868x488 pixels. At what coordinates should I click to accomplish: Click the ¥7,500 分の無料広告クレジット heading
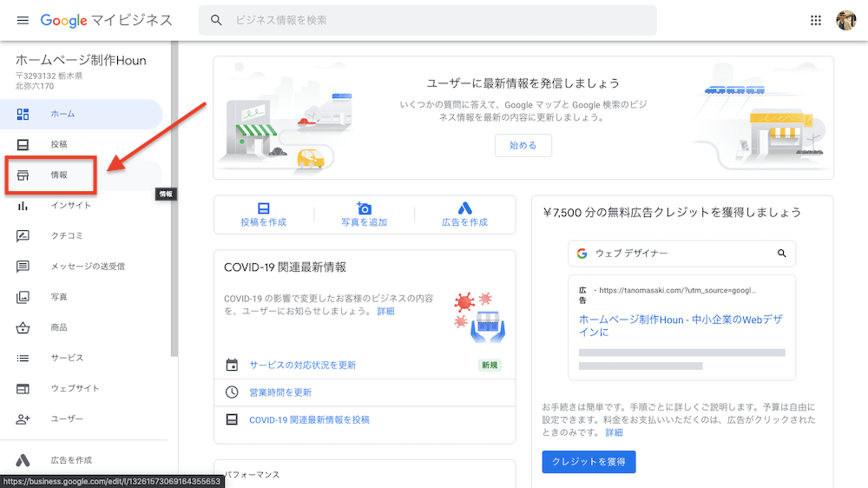[x=672, y=213]
